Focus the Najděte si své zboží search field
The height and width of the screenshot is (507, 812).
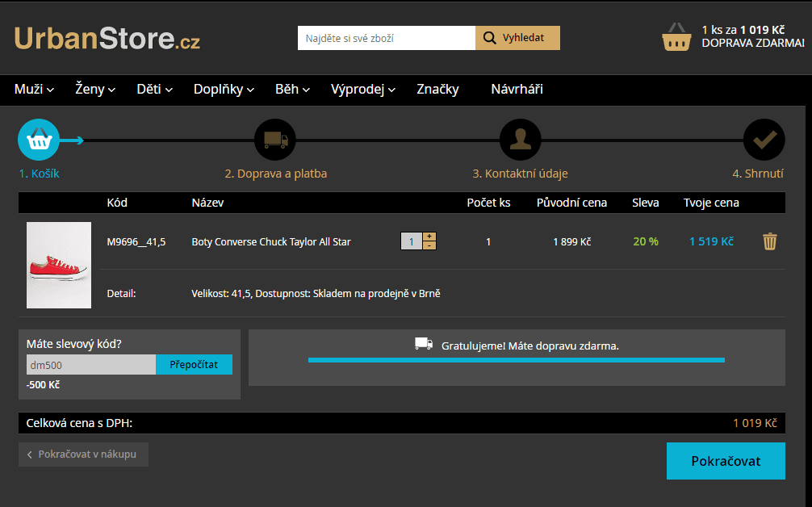pyautogui.click(x=387, y=38)
